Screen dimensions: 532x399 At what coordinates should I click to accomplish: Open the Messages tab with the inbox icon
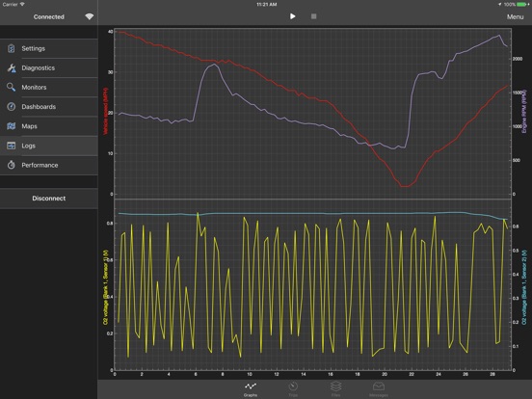(x=379, y=389)
